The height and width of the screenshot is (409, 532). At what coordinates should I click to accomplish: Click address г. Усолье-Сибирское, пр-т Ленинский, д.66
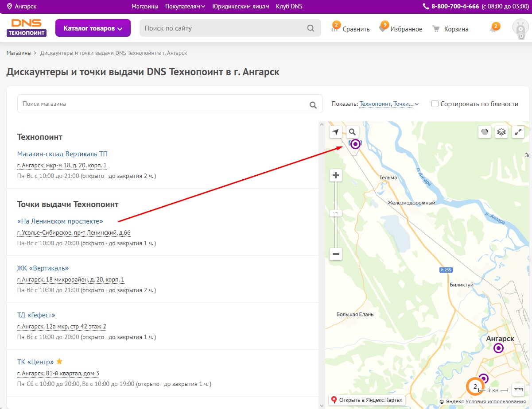coord(74,233)
